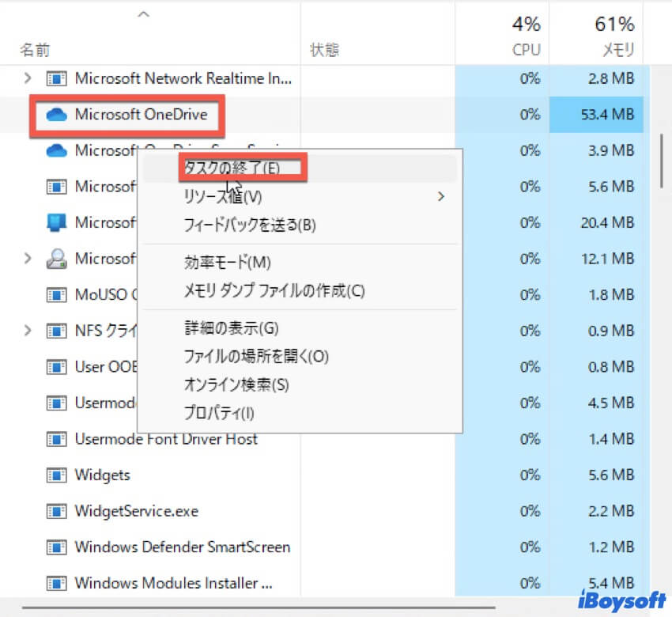Open the リソース値(V) submenu arrow
The height and width of the screenshot is (617, 672).
[x=441, y=197]
